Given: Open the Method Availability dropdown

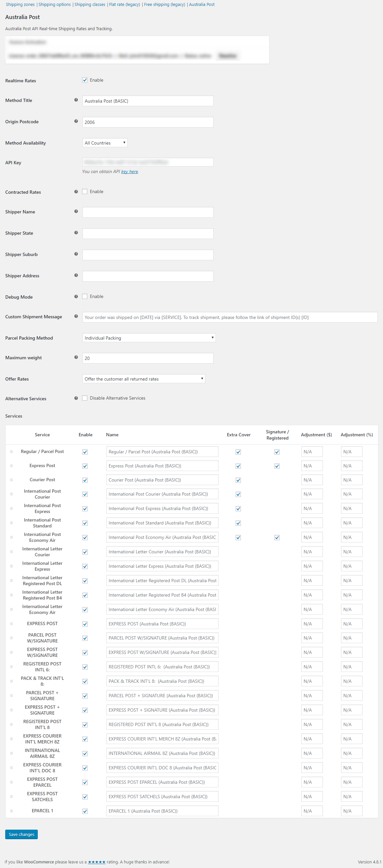Looking at the screenshot, I should coord(105,143).
